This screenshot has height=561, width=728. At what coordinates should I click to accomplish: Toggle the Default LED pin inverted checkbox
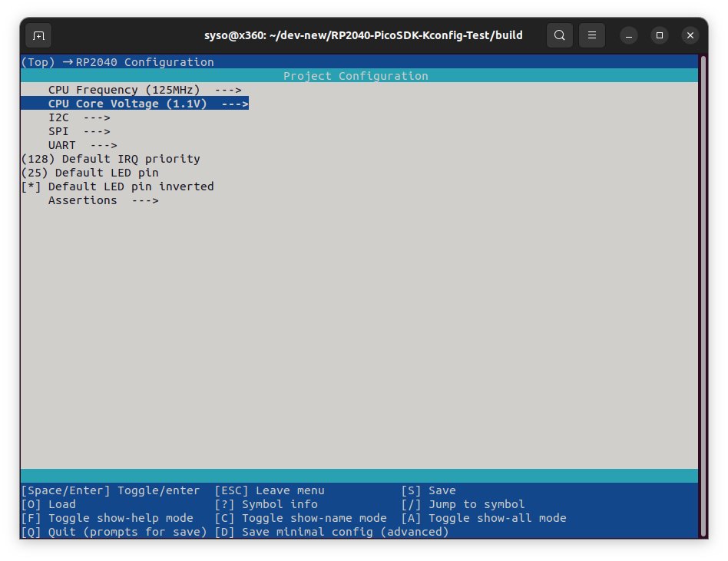(x=117, y=186)
